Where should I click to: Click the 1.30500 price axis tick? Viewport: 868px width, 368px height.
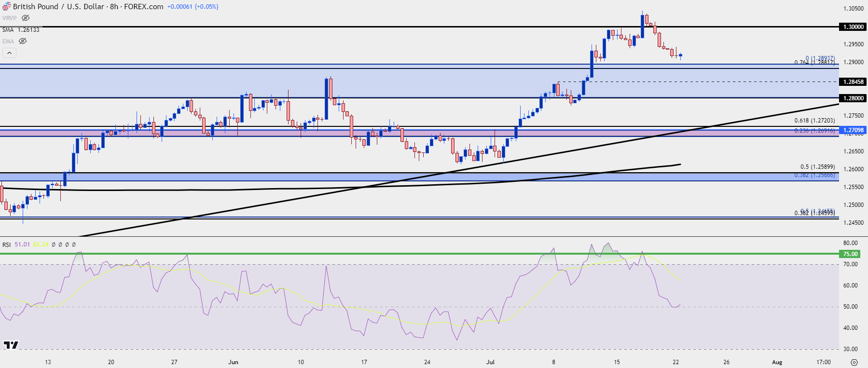(854, 9)
